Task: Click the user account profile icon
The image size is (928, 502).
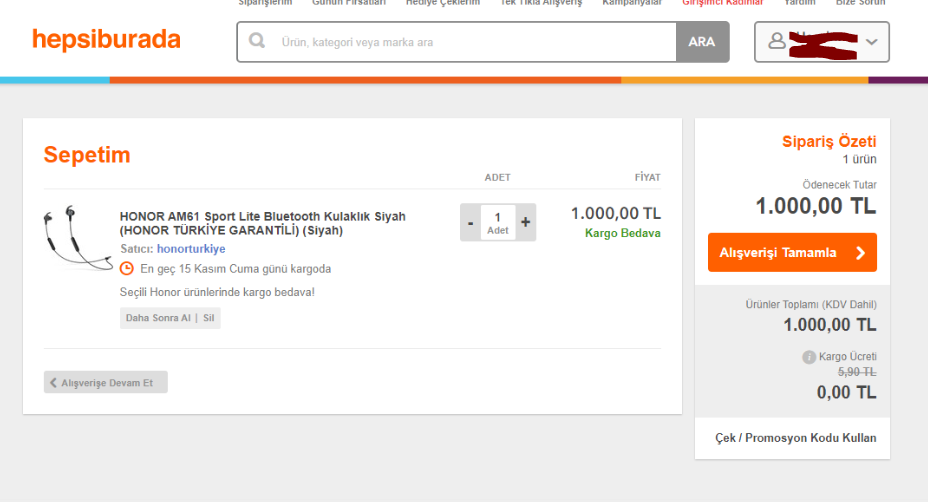Action: 777,41
